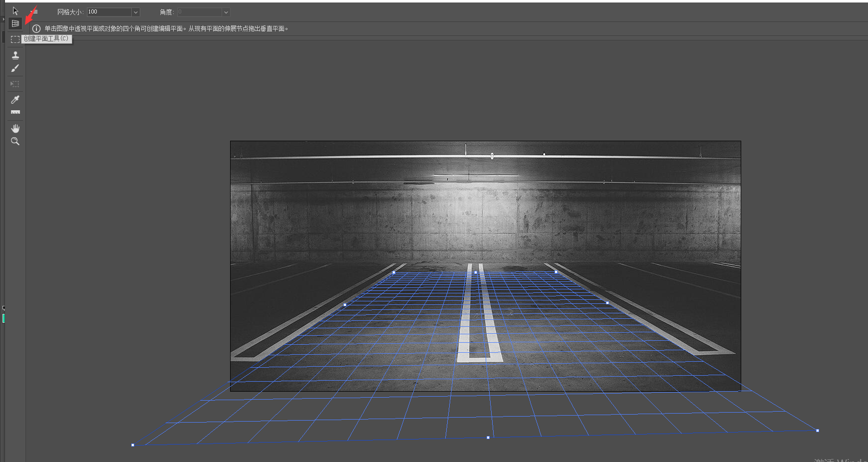The width and height of the screenshot is (868, 462).
Task: Select the Edit Plane arrow tool
Action: coord(15,11)
